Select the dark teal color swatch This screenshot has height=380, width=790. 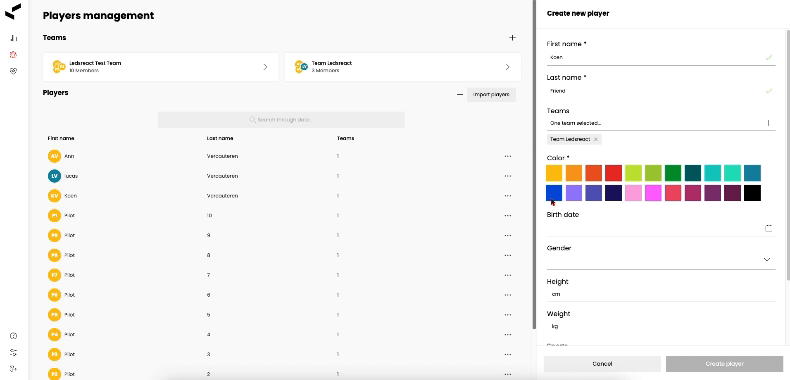tap(693, 173)
